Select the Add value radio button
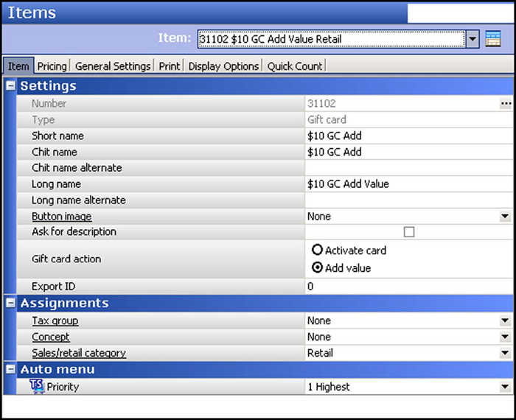Viewport: 516px width, 420px height. point(317,267)
